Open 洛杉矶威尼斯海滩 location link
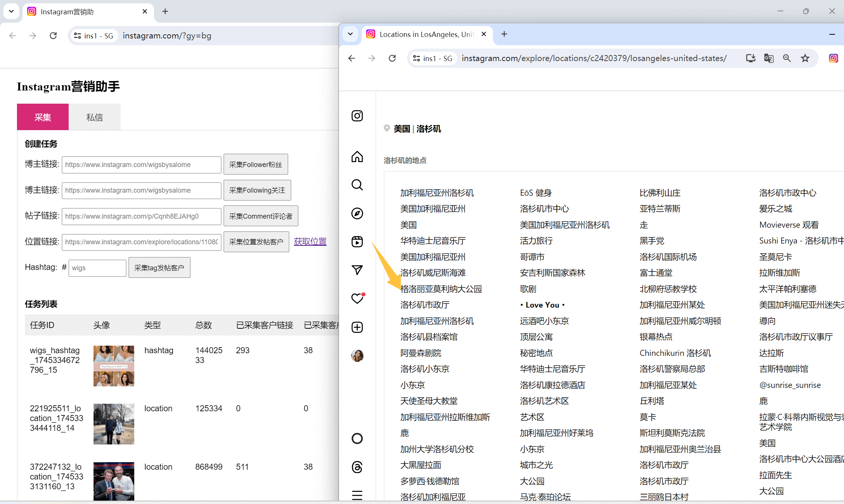Image resolution: width=844 pixels, height=504 pixels. tap(433, 273)
